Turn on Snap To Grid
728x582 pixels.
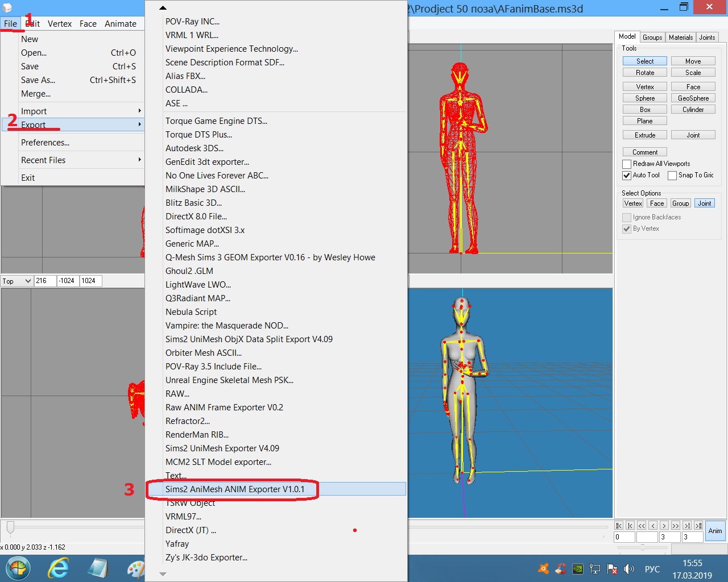coord(672,176)
